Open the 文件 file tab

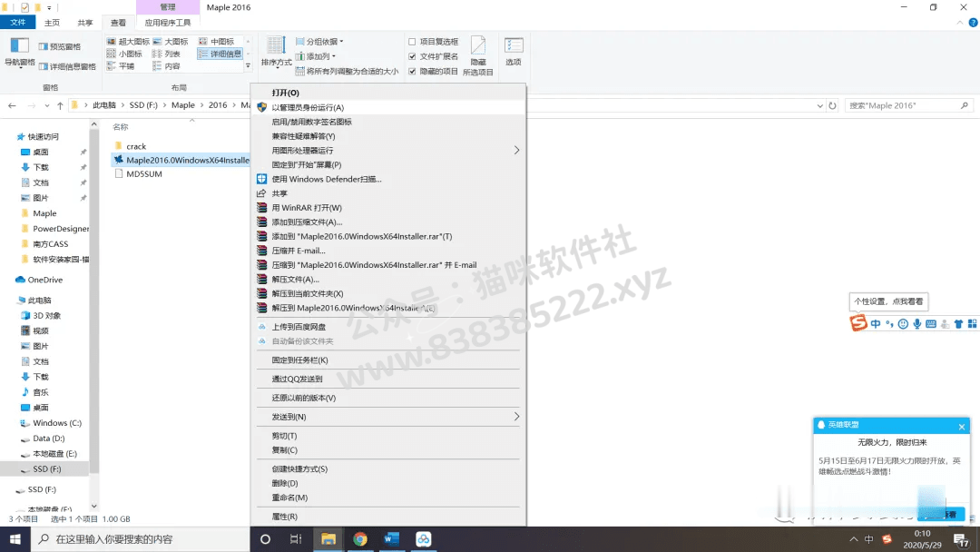click(x=18, y=23)
